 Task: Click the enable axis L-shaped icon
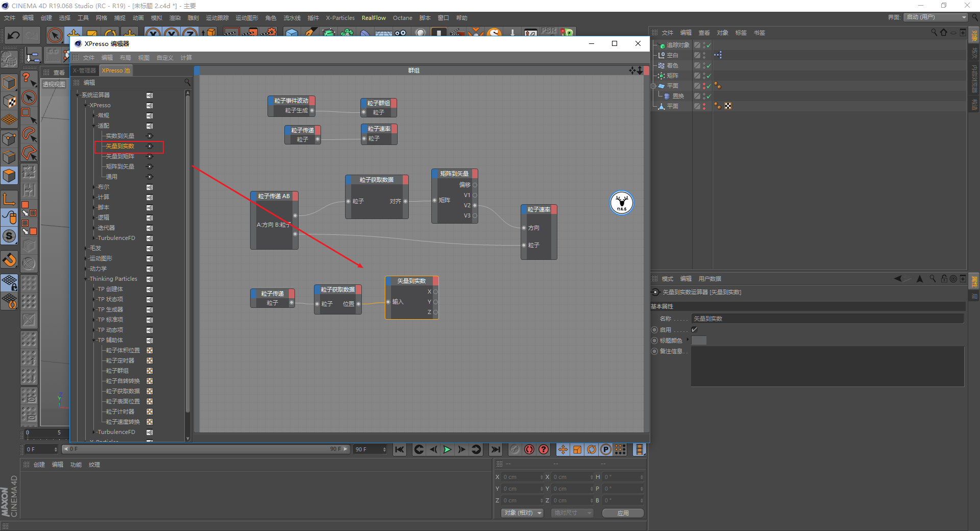point(9,198)
